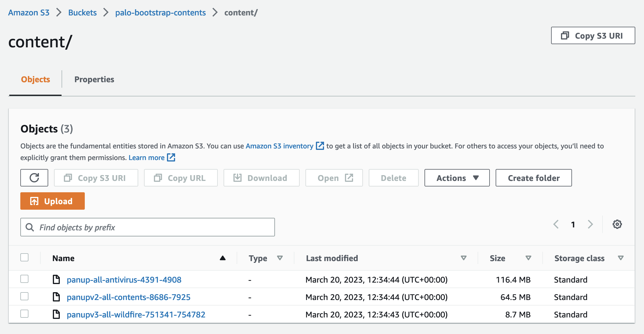The height and width of the screenshot is (334, 644).
Task: Check the box for panupv2-all-contents-8686-7925
Action: (24, 296)
